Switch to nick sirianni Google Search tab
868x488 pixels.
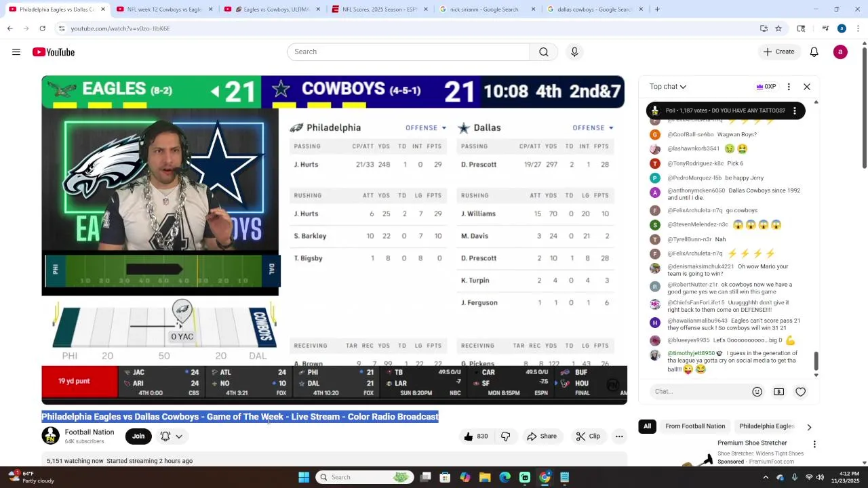[x=488, y=9]
